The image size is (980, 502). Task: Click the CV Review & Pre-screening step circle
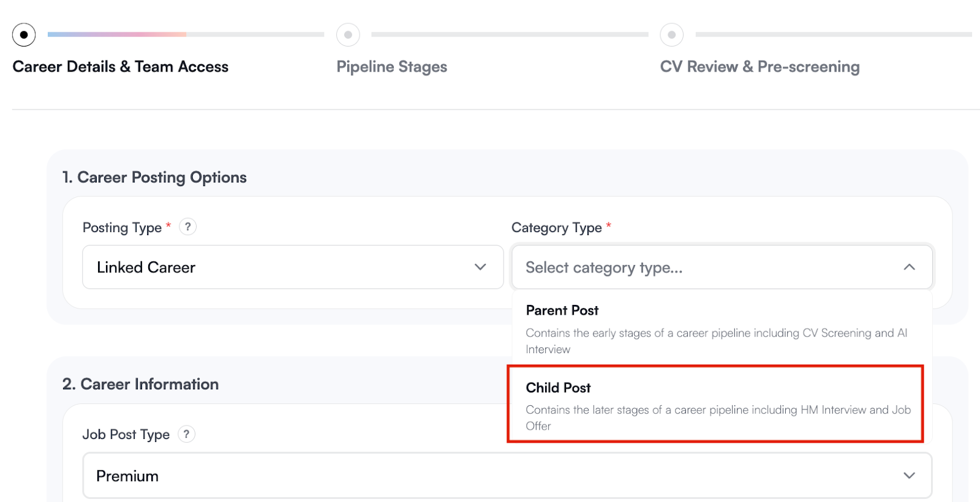pos(671,35)
